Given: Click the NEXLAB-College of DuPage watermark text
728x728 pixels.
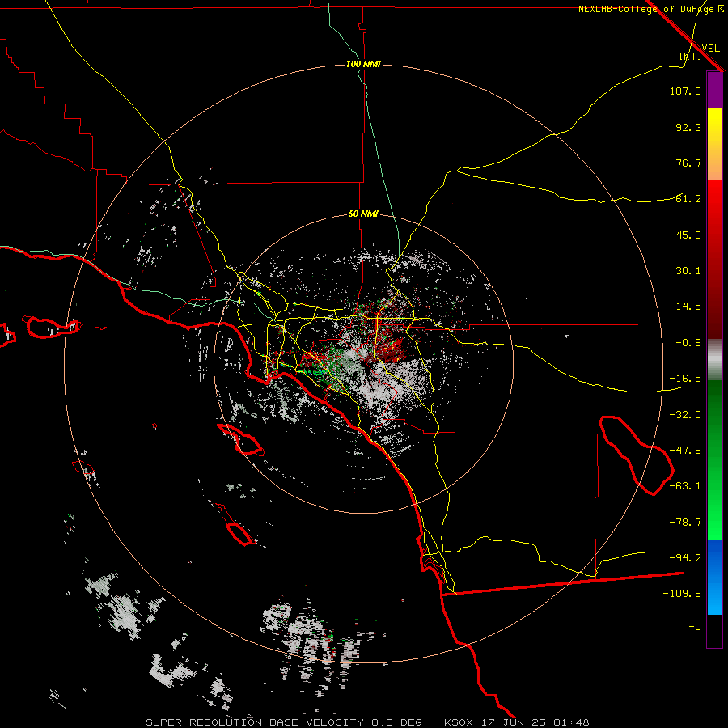Looking at the screenshot, I should pyautogui.click(x=645, y=9).
